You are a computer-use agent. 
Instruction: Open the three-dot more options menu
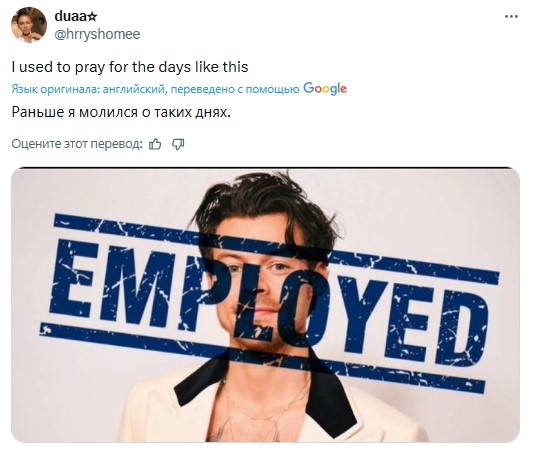[511, 16]
